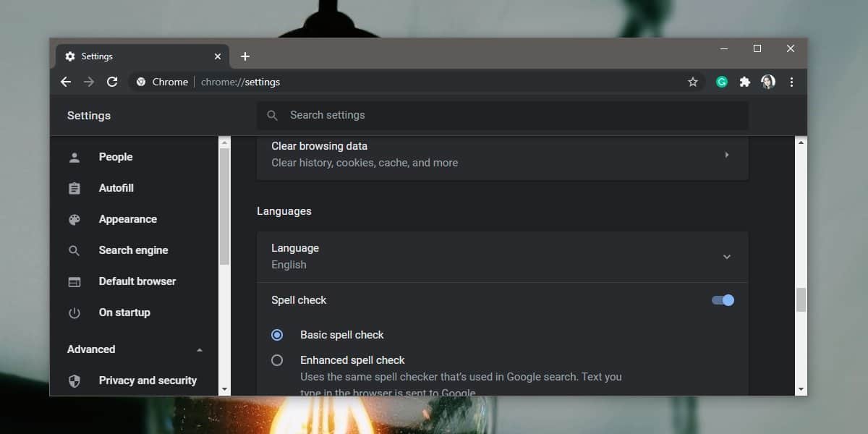Click the Chrome site info icon
Viewport: 868px width, 434px height.
(x=141, y=82)
